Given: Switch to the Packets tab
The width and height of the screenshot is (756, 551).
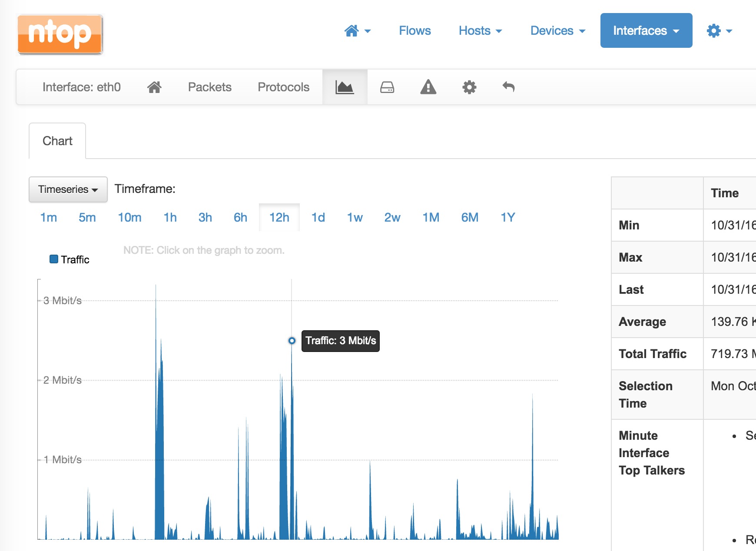Looking at the screenshot, I should pyautogui.click(x=209, y=87).
